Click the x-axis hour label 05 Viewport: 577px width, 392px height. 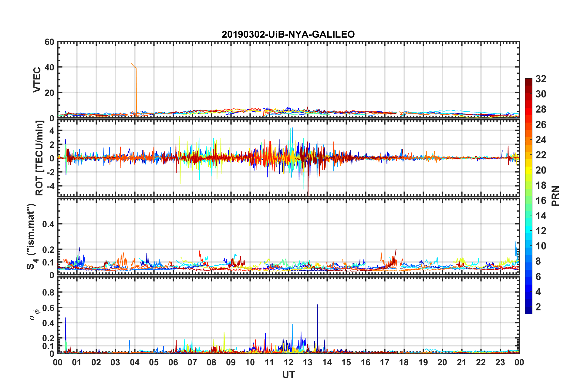154,363
